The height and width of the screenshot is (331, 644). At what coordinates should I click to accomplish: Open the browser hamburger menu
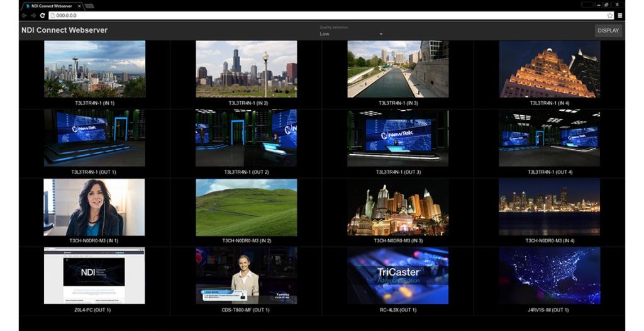coord(620,15)
